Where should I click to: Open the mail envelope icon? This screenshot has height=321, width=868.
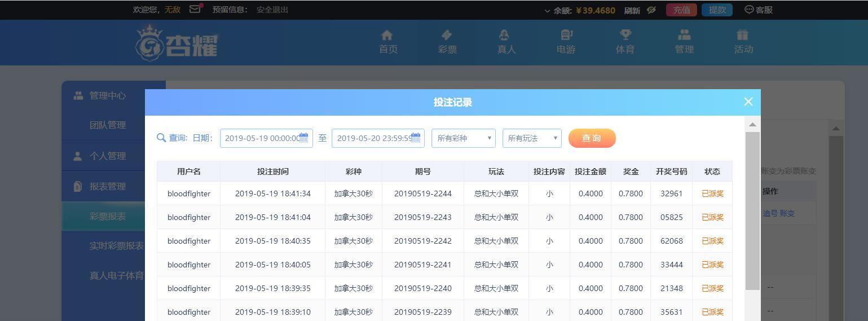click(195, 9)
